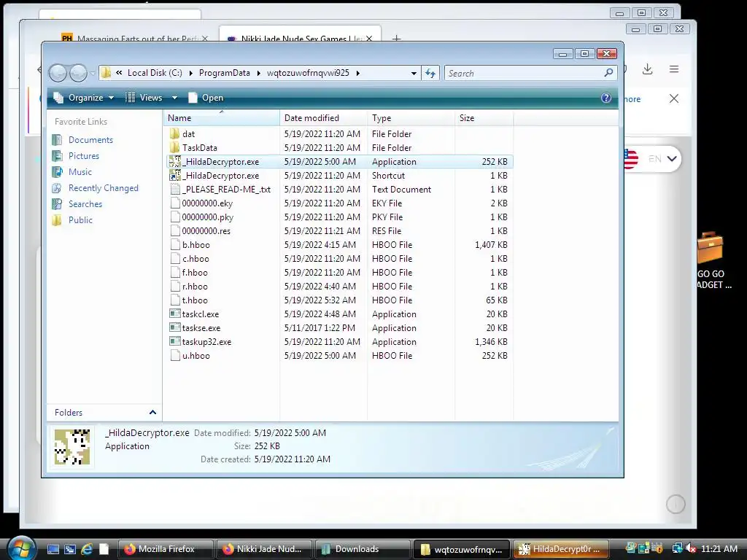Image resolution: width=747 pixels, height=560 pixels.
Task: Click the GO GO GADGET desktop briefcase icon
Action: coord(711,247)
